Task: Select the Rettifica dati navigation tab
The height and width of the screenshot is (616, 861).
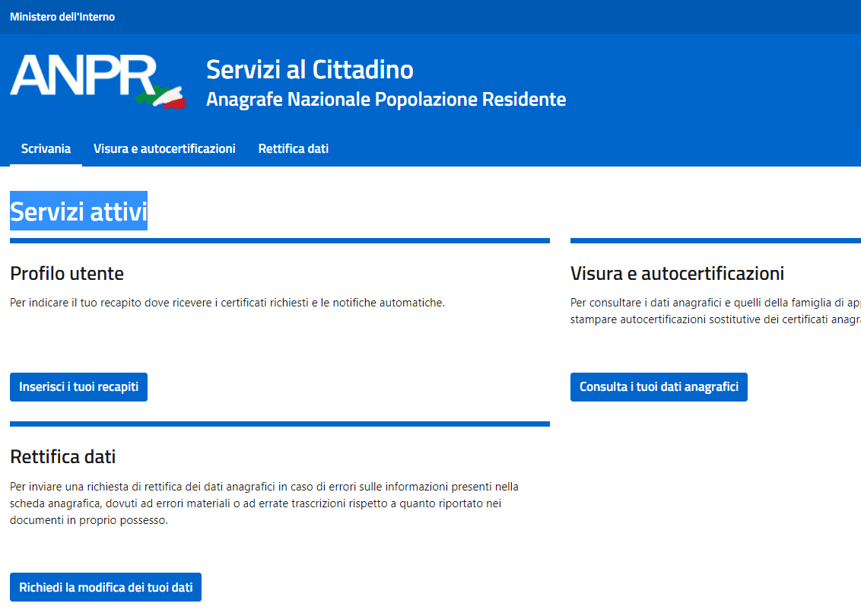Action: point(293,148)
